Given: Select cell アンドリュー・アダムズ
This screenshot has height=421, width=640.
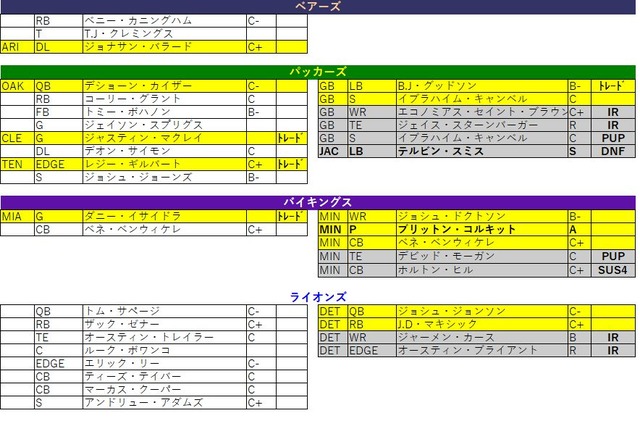Looking at the screenshot, I should click(x=164, y=403).
